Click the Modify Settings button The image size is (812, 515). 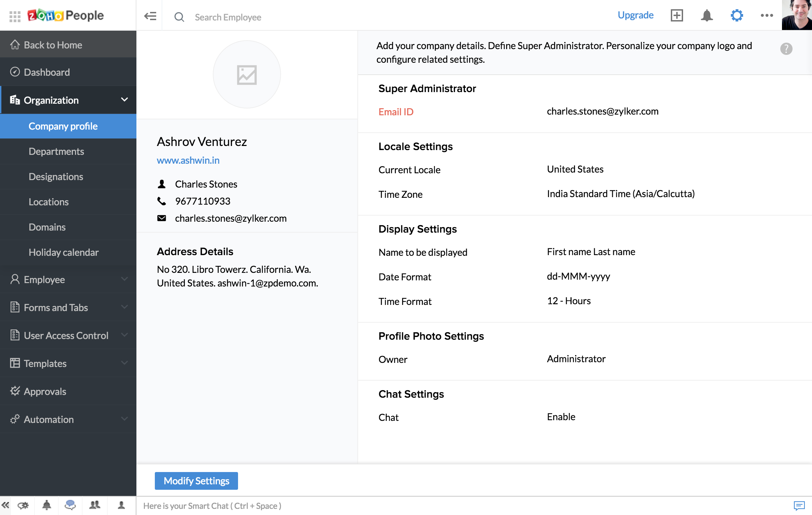(x=196, y=481)
